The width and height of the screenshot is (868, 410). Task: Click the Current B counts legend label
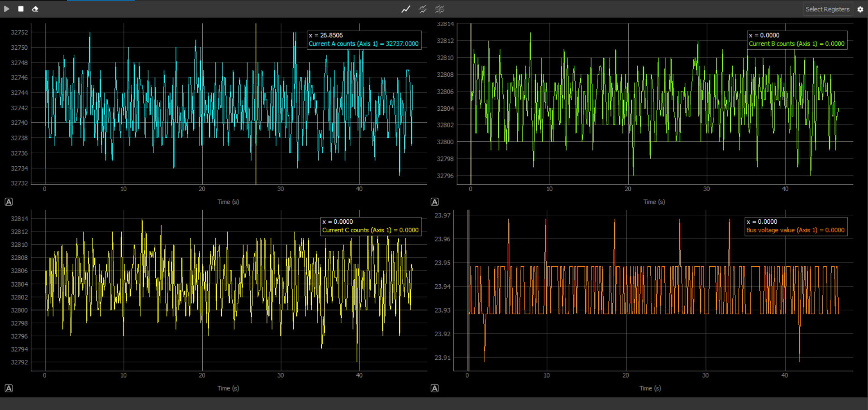pos(796,44)
